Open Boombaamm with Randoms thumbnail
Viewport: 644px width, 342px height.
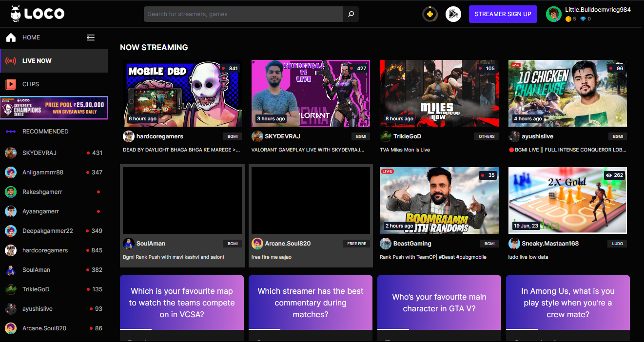point(439,201)
